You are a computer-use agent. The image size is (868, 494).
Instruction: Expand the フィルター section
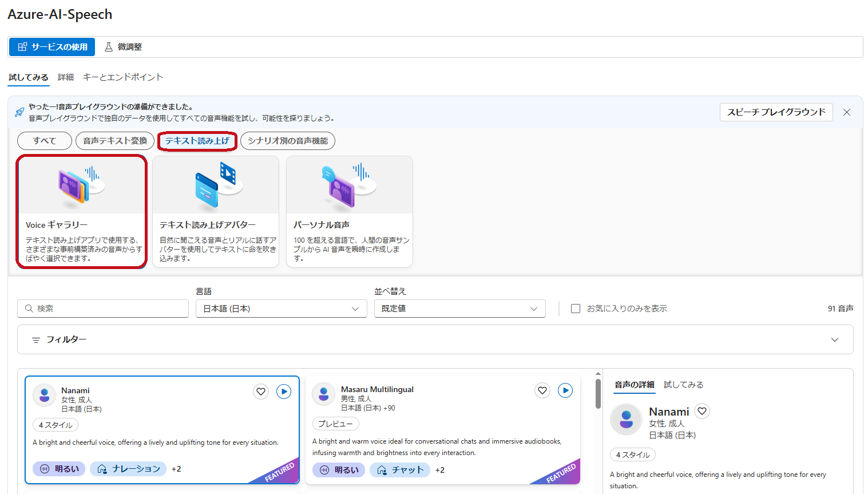[x=435, y=339]
